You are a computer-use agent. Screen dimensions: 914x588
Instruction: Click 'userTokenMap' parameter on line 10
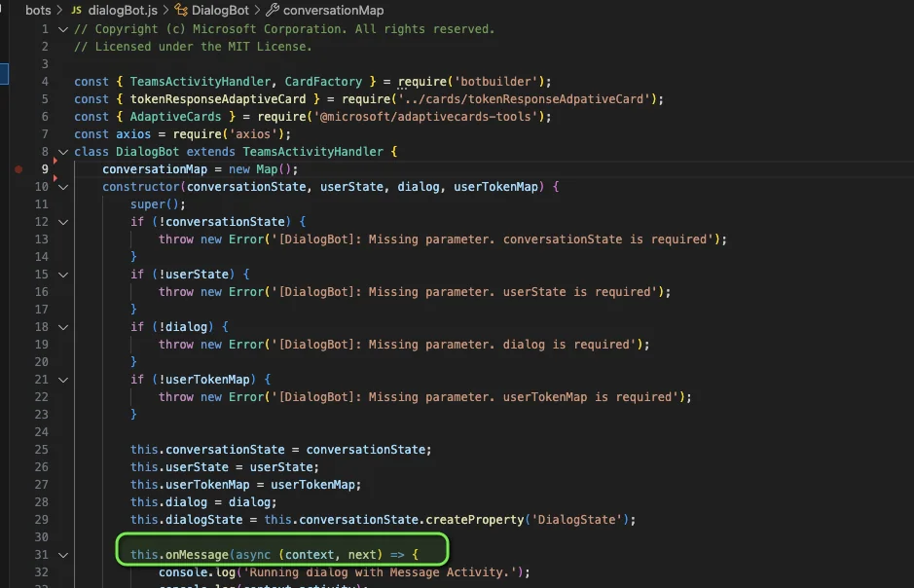[x=496, y=187]
